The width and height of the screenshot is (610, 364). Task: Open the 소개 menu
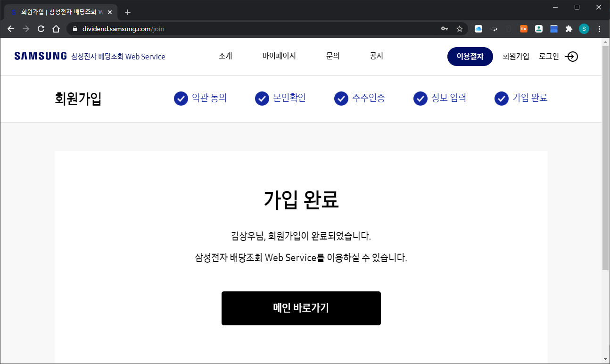point(225,56)
